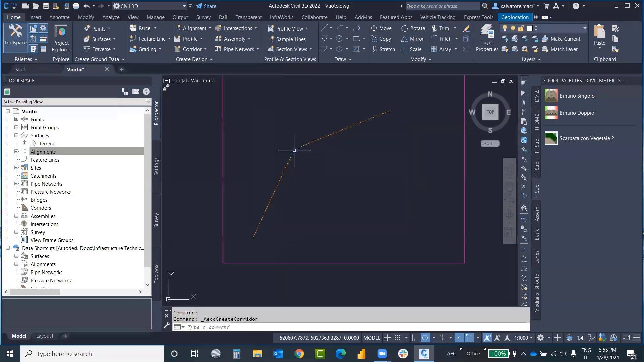The height and width of the screenshot is (362, 644).
Task: Launch Project Explorer
Action: 61,39
